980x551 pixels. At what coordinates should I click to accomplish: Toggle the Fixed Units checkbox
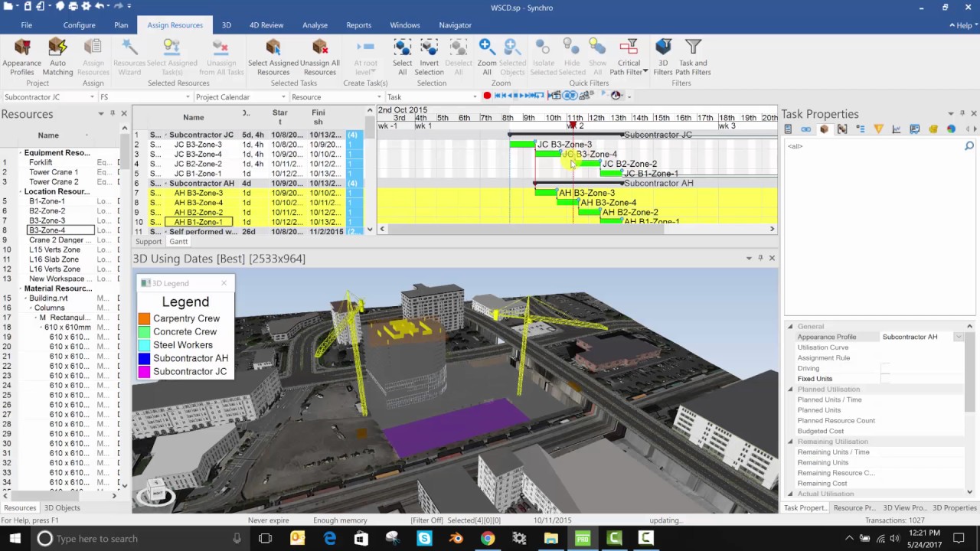tap(885, 379)
